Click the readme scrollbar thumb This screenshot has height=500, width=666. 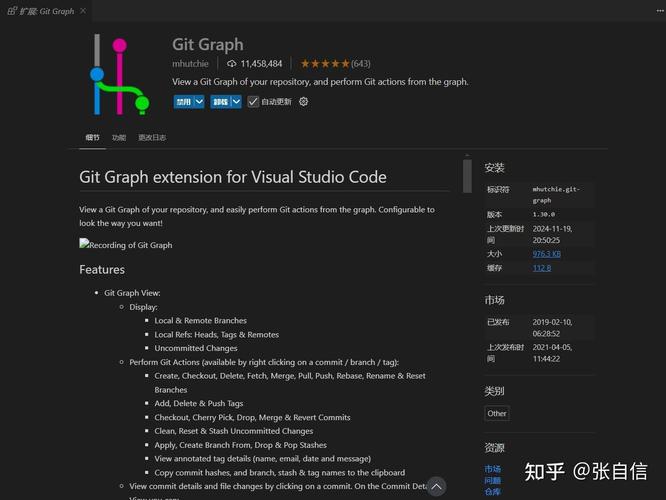467,176
